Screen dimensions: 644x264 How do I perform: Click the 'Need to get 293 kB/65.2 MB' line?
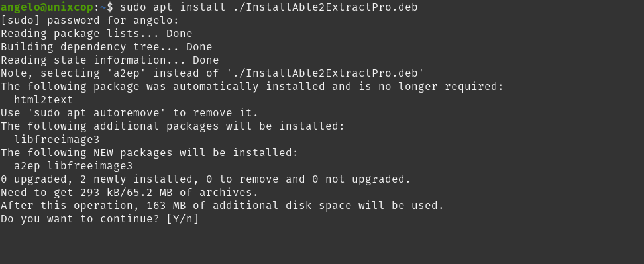[130, 193]
